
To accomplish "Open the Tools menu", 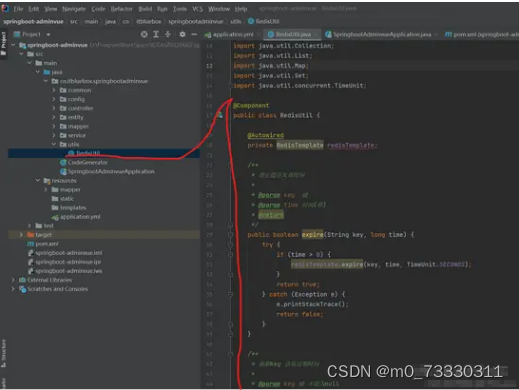I will coord(180,9).
